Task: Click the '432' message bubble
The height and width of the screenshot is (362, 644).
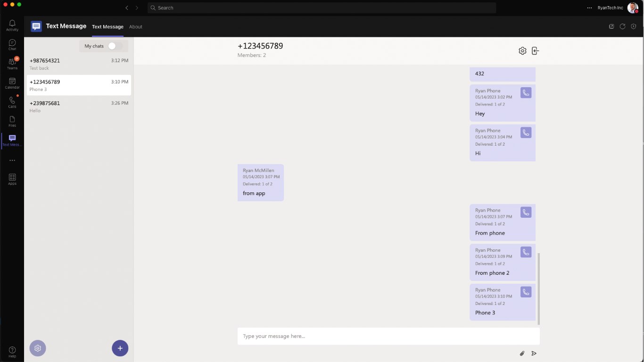Action: [x=503, y=74]
